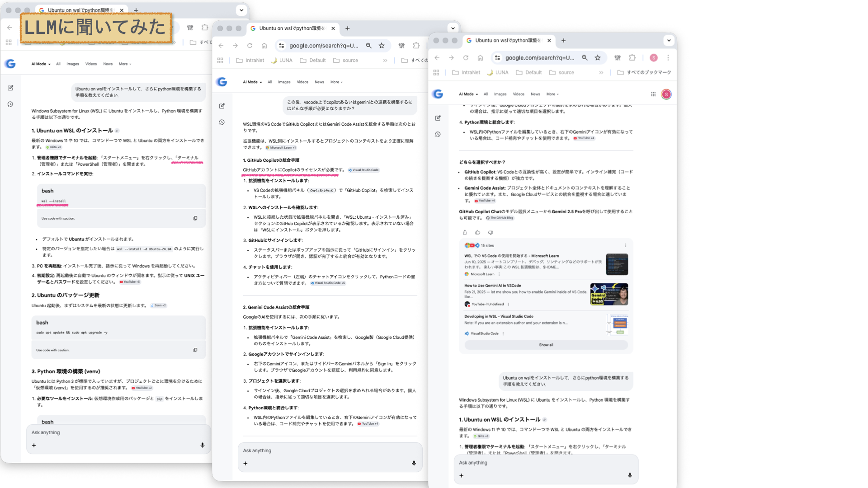This screenshot has width=868, height=488.
Task: Open the intraNet bookmark folder in the right window
Action: (x=466, y=72)
